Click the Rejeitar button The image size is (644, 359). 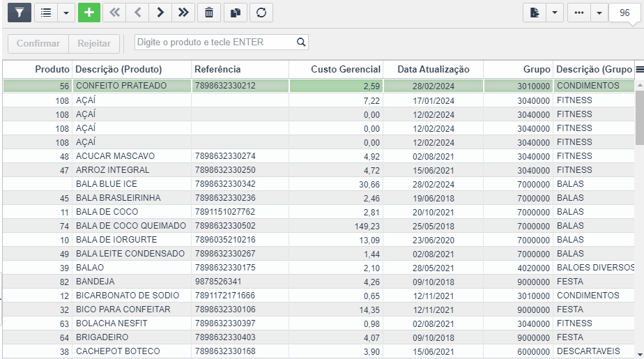click(x=94, y=43)
